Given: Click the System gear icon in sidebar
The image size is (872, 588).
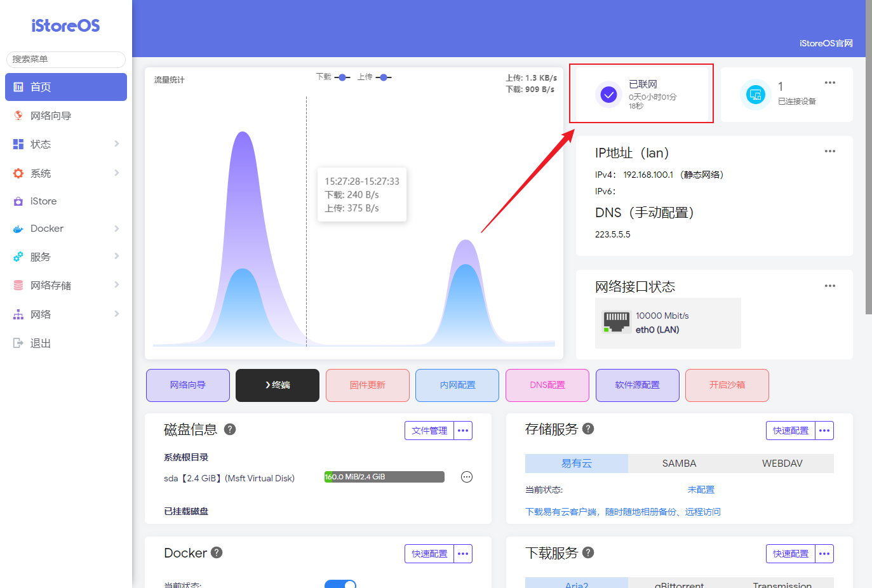Looking at the screenshot, I should coord(18,173).
